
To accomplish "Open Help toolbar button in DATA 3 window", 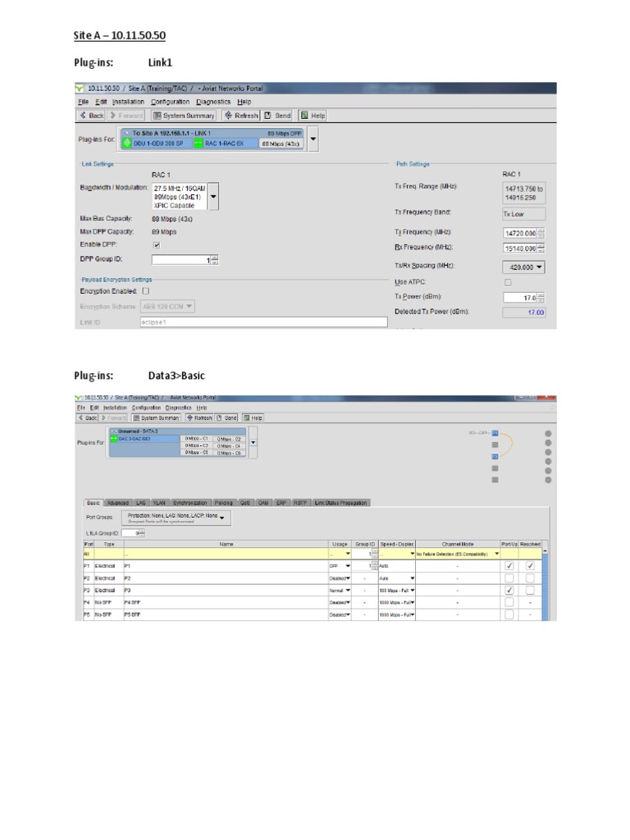I will point(253,418).
